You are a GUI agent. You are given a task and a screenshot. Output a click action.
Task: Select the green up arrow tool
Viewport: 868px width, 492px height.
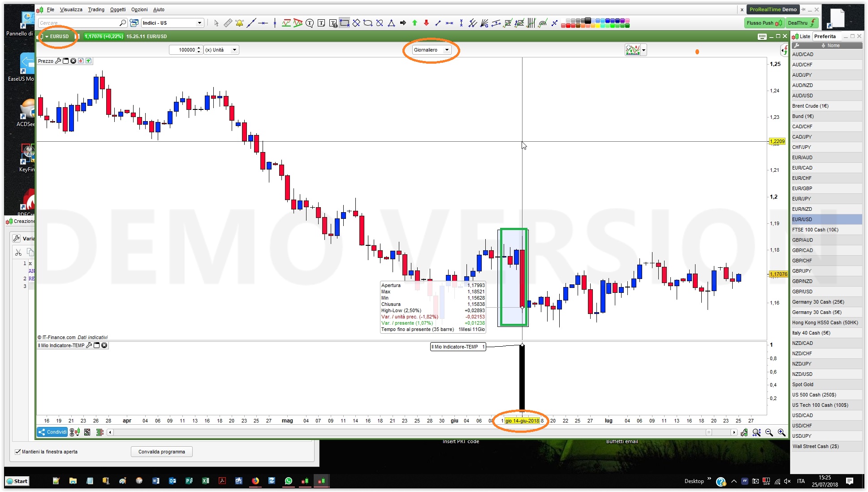415,23
